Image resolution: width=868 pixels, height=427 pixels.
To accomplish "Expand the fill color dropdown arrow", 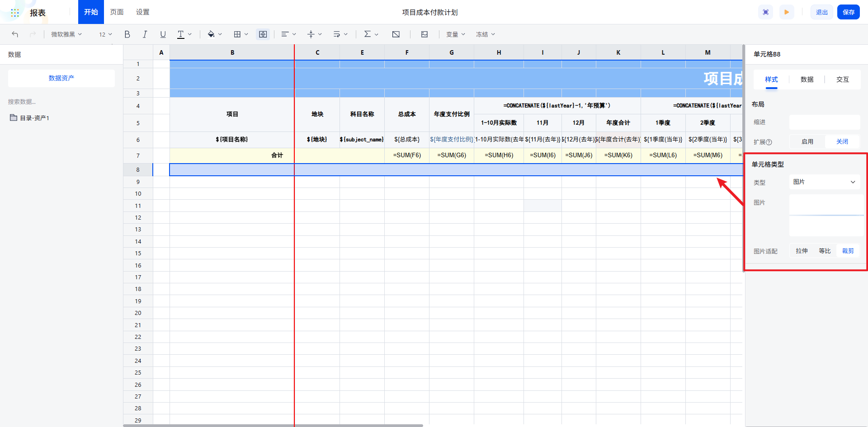I will pos(220,34).
